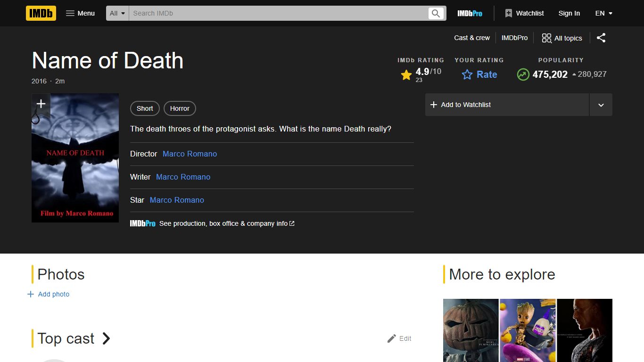This screenshot has width=644, height=362.
Task: Expand the watchlist options chevron
Action: coord(601,105)
